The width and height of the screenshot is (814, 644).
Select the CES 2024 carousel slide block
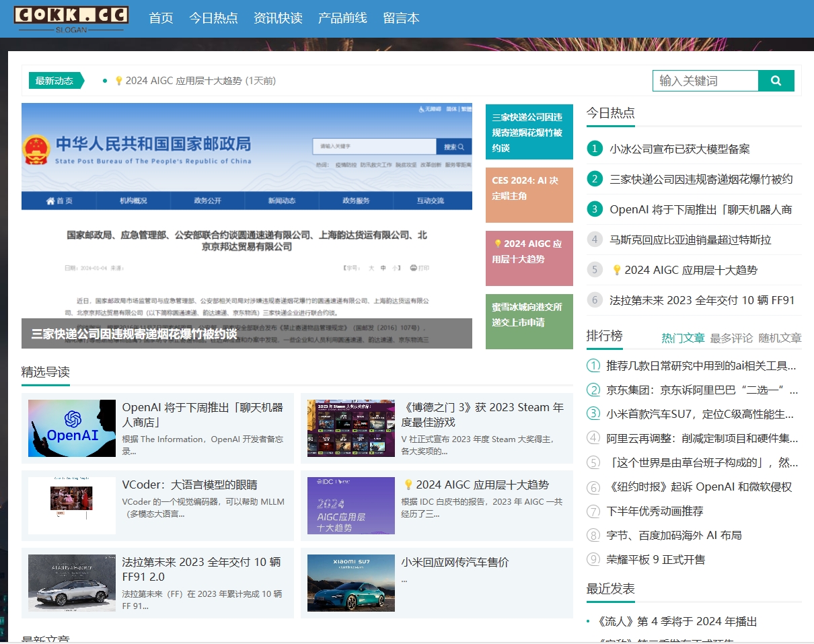[x=529, y=194]
